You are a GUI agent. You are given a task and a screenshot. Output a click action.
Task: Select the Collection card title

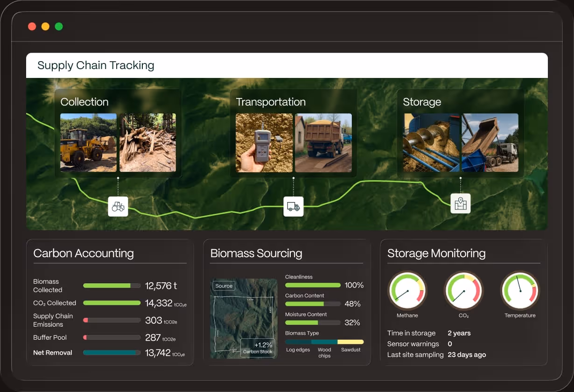[x=84, y=102]
